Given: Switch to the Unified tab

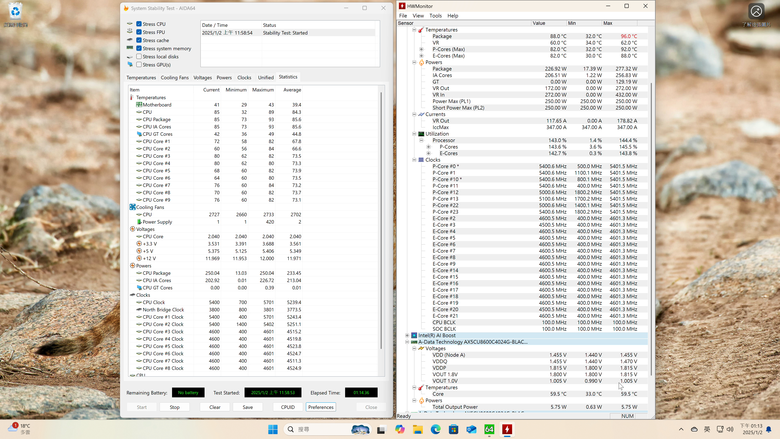Looking at the screenshot, I should [266, 78].
